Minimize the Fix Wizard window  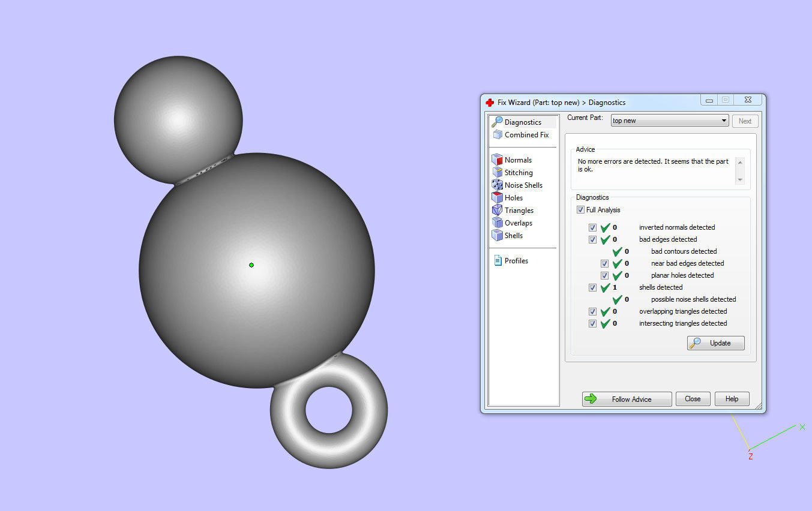point(709,100)
